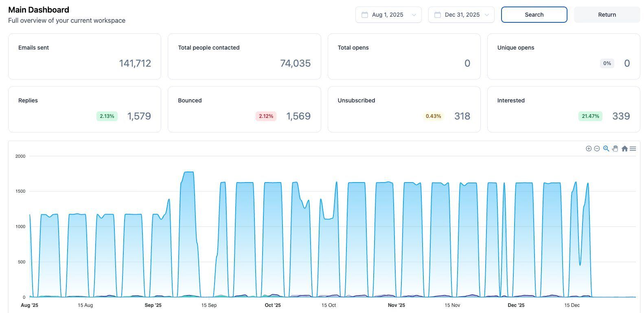Click the Search button

click(x=534, y=15)
